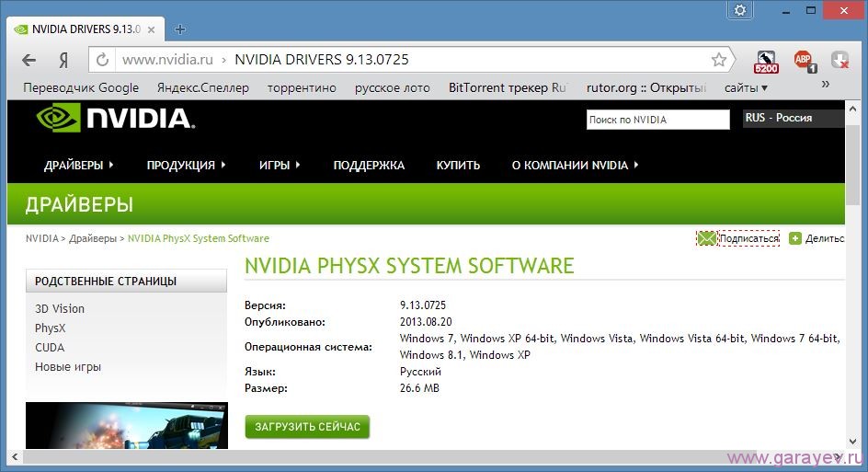Click the size value 26.6 MB
This screenshot has width=868, height=472.
419,388
